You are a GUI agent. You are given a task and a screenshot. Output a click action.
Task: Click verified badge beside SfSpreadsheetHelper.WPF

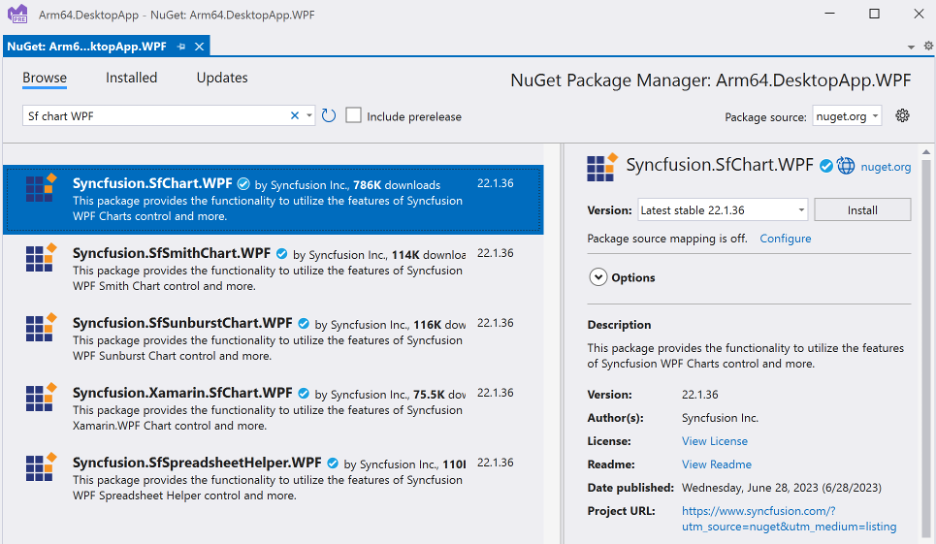[332, 463]
